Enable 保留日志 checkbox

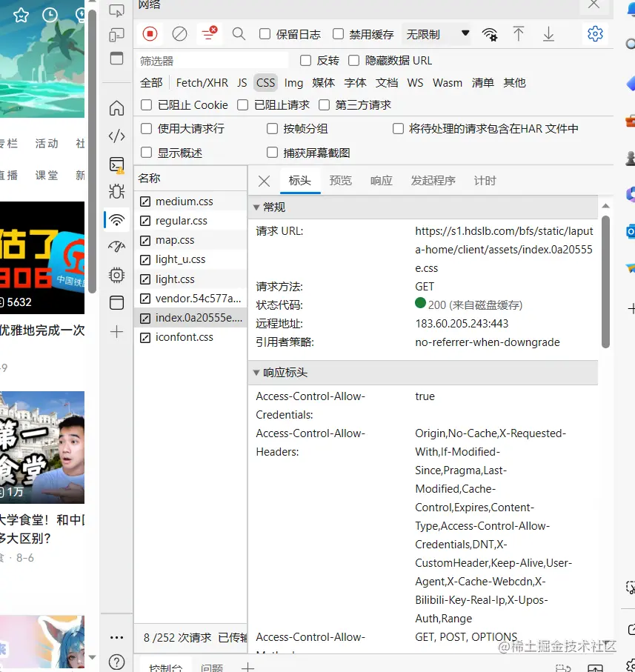click(x=265, y=34)
